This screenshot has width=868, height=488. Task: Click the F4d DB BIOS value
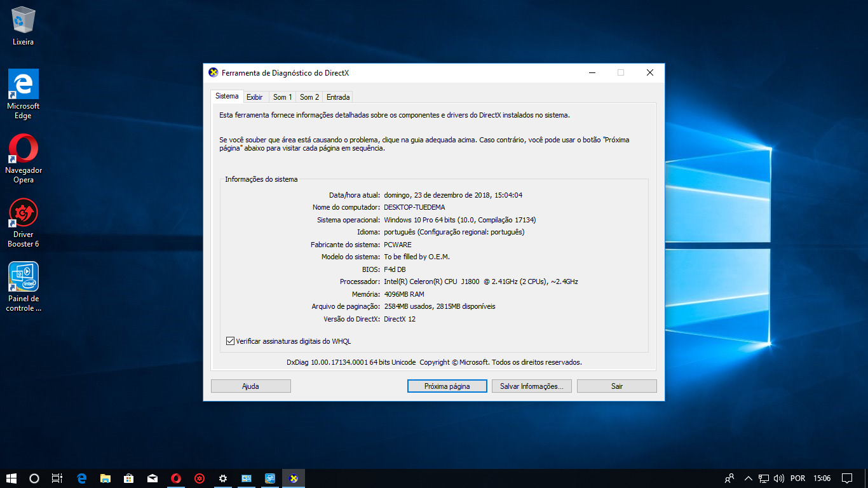click(x=395, y=269)
